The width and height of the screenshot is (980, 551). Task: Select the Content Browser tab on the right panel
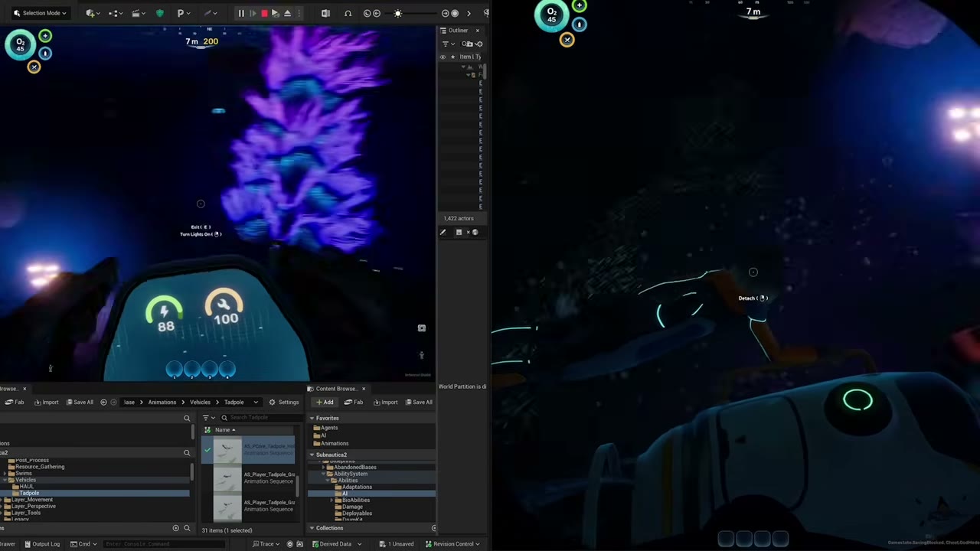[335, 389]
